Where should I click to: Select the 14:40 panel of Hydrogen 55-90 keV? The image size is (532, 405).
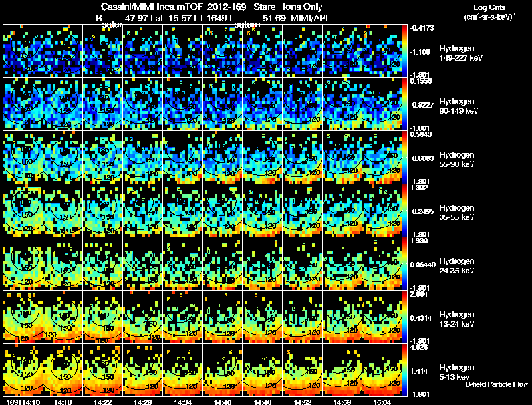tap(223, 157)
